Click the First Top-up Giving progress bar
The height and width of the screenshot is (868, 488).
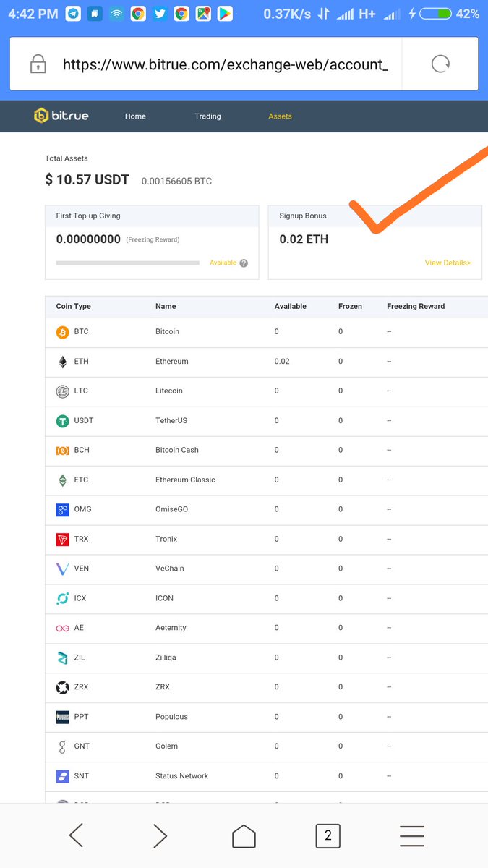point(128,263)
